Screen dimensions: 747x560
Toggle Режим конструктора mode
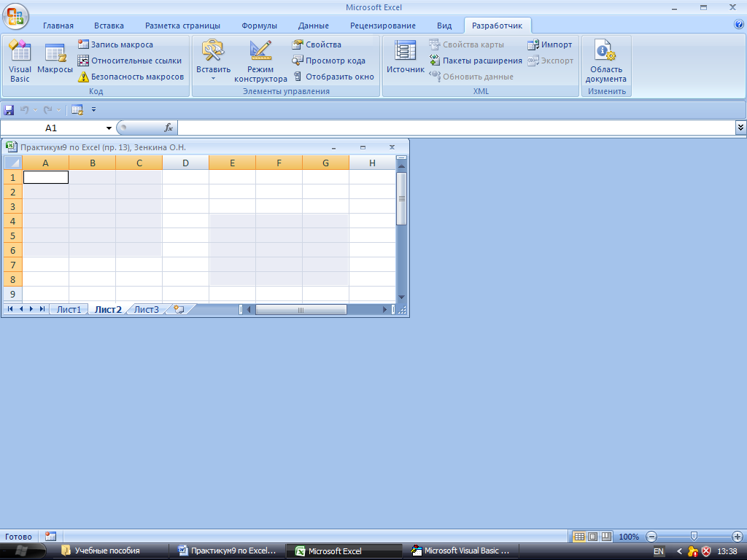260,61
